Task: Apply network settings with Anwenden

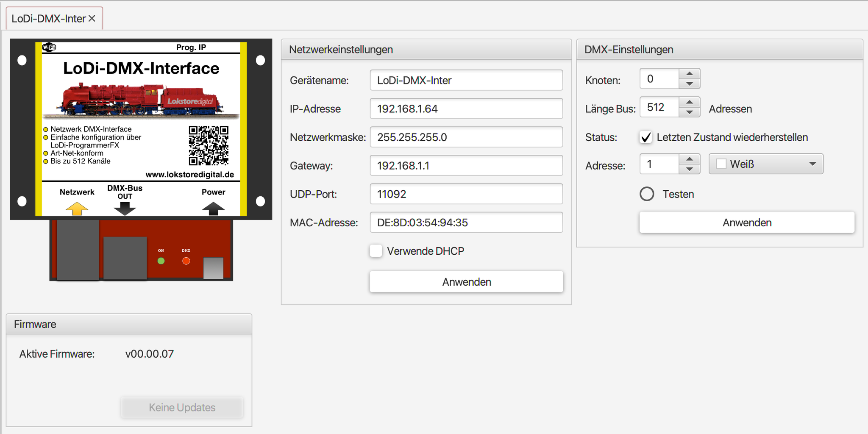Action: (x=466, y=282)
